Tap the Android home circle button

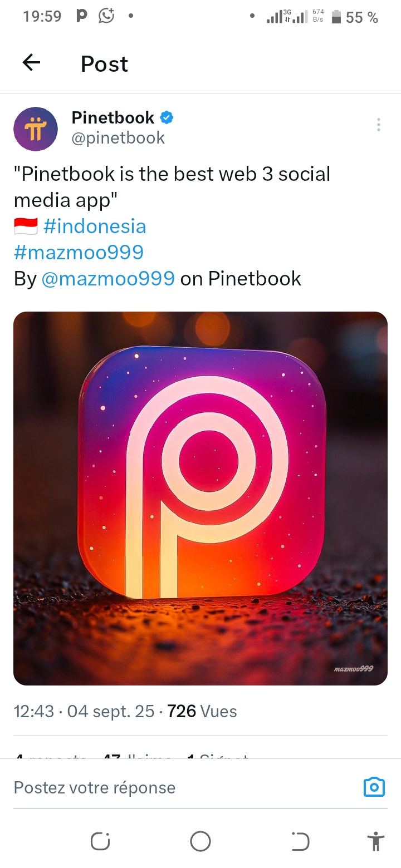point(200,841)
